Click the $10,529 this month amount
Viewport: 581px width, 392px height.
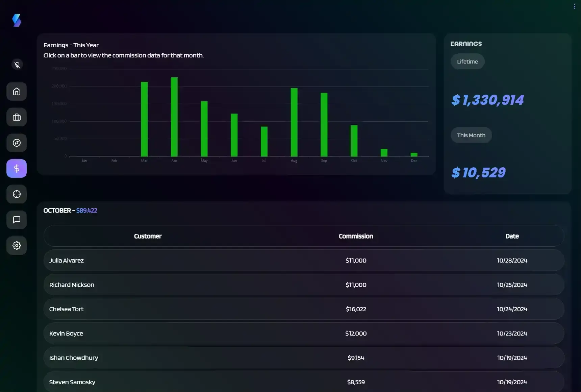pyautogui.click(x=479, y=173)
